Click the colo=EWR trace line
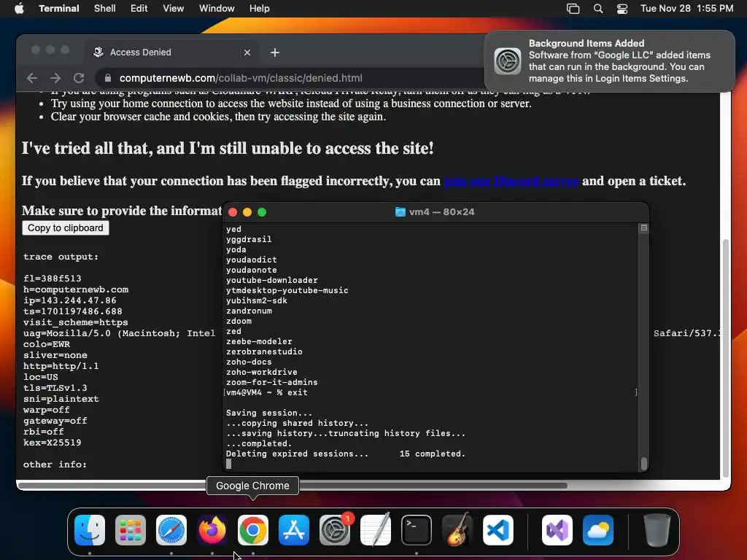Viewport: 747px width, 560px height. pyautogui.click(x=47, y=344)
